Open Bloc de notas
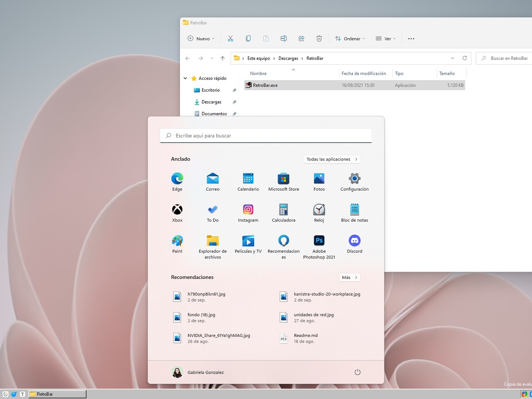 pyautogui.click(x=355, y=213)
